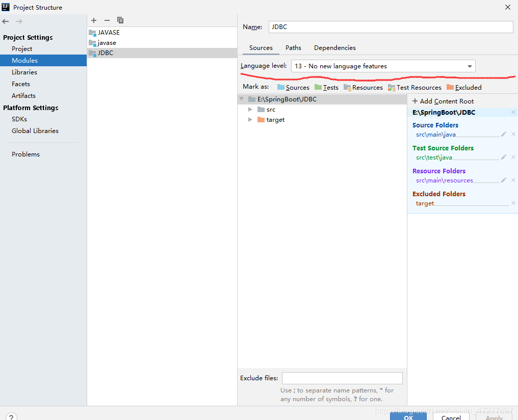The image size is (518, 420).
Task: Expand the target folder node
Action: point(250,120)
